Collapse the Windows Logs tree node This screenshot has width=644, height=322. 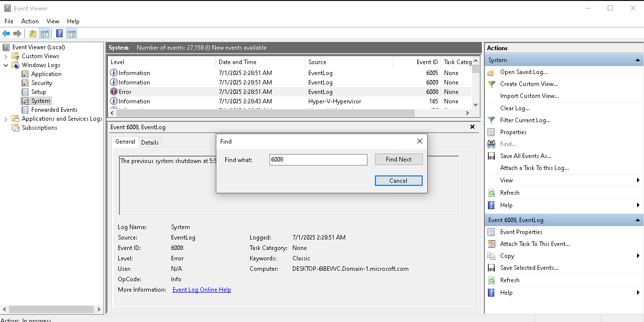6,65
